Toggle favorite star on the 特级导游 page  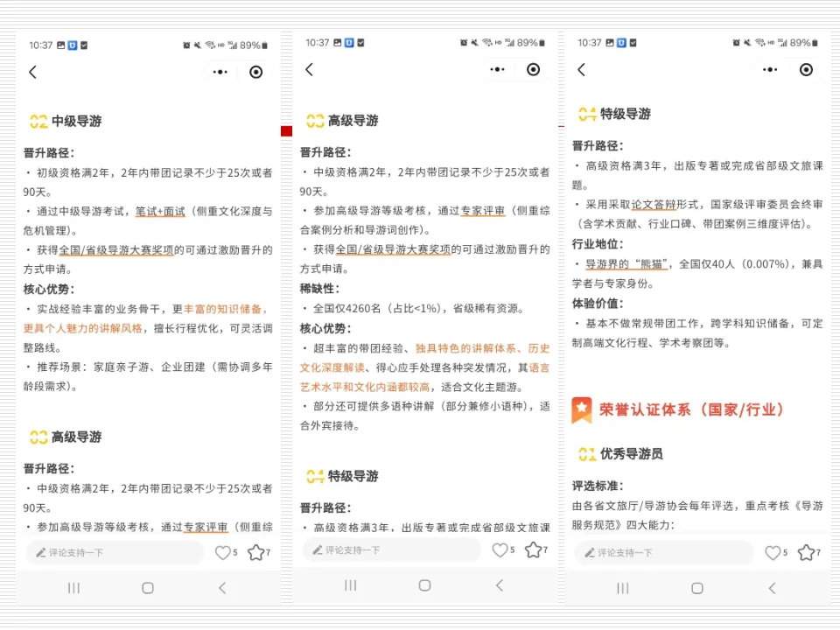[x=805, y=551]
